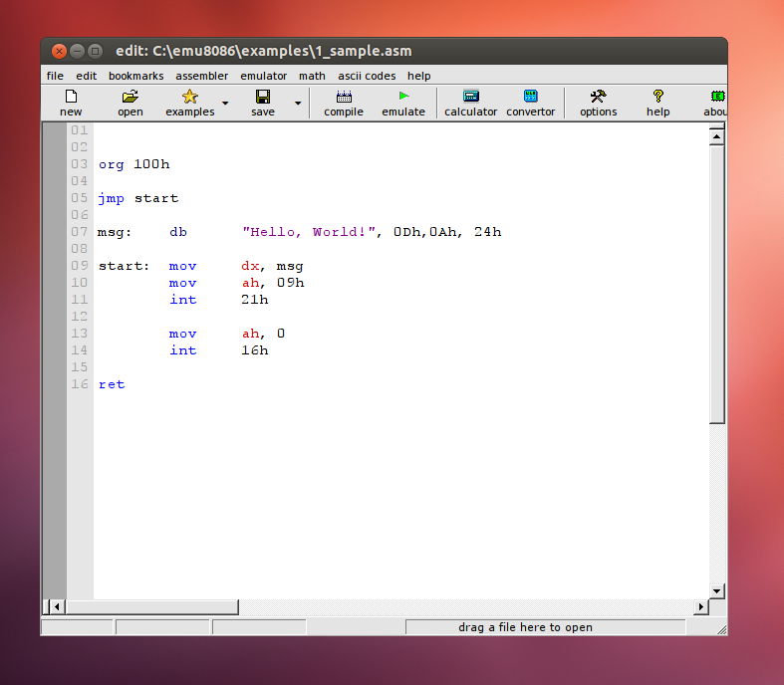Open options with the hammer and wrench icon
This screenshot has height=685, width=784.
click(598, 96)
